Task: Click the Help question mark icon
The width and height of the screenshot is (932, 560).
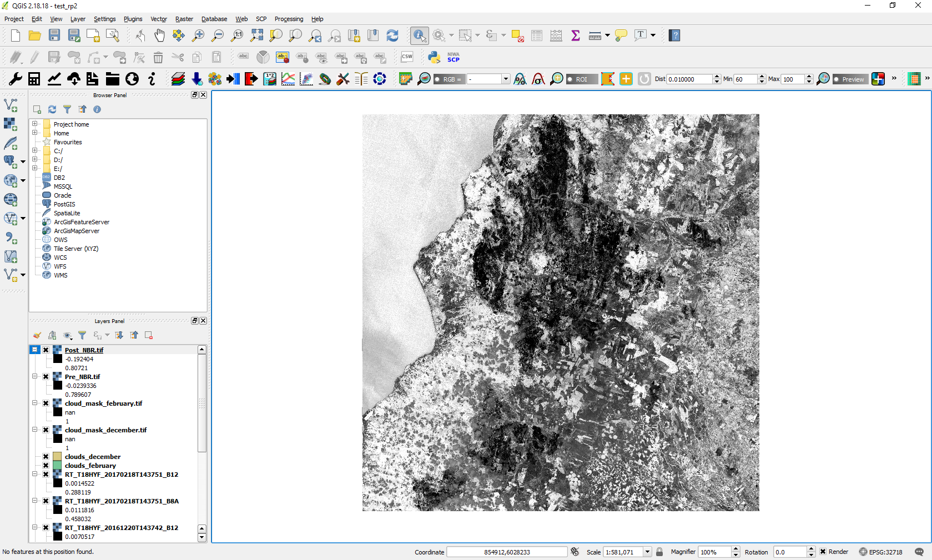Action: coord(674,36)
